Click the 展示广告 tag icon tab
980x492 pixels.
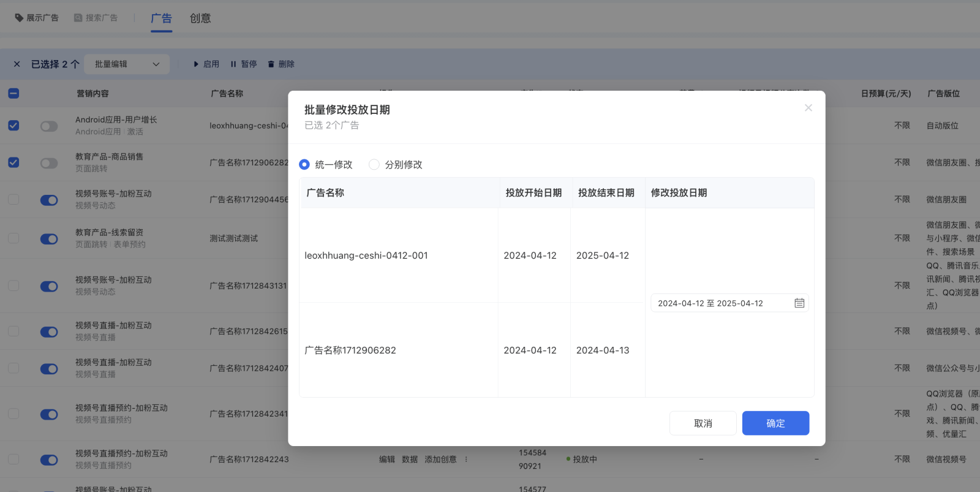pos(37,18)
